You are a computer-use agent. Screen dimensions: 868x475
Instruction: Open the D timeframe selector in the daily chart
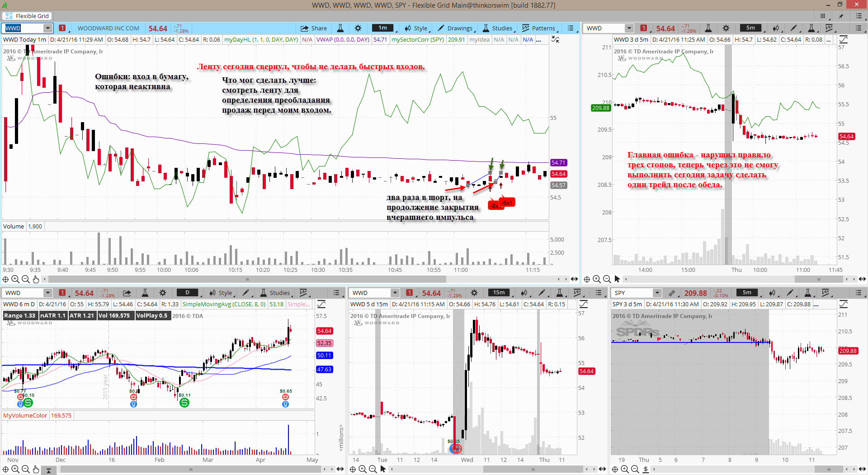pos(187,293)
